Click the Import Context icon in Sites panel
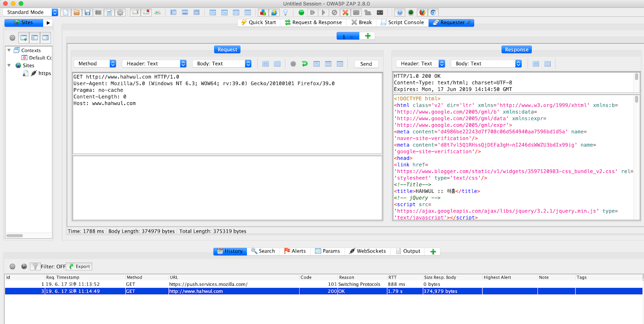The image size is (644, 324). 35,38
